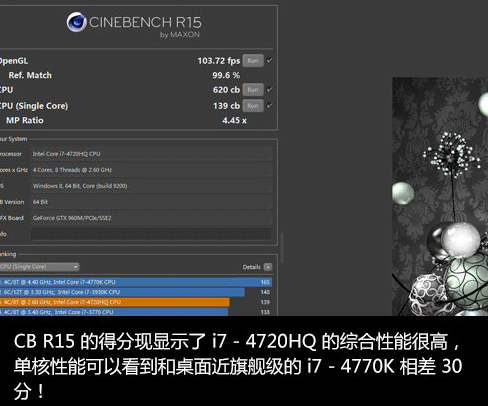Click the GeForce GTX 960M GFX Board field
The image size is (488, 406).
tap(151, 218)
